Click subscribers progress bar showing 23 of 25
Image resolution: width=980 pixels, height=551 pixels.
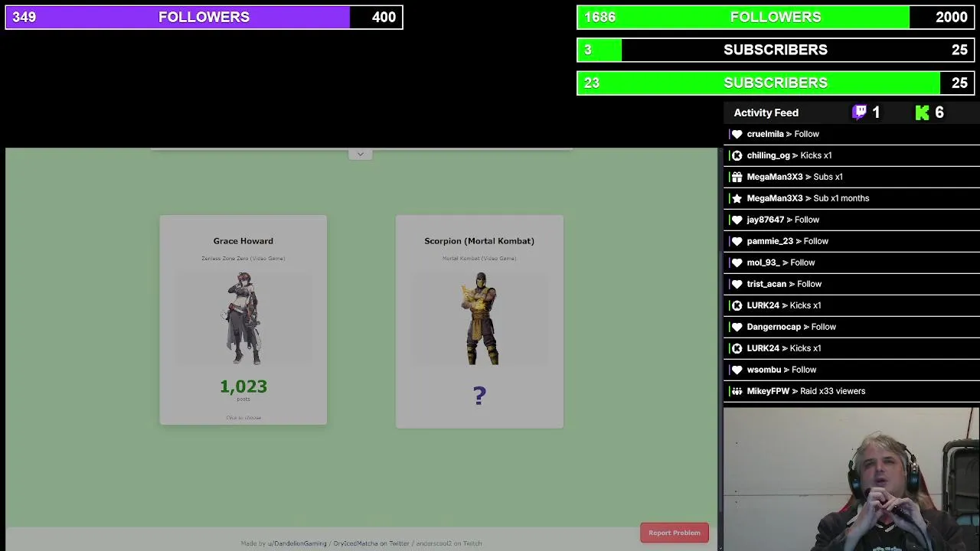776,83
